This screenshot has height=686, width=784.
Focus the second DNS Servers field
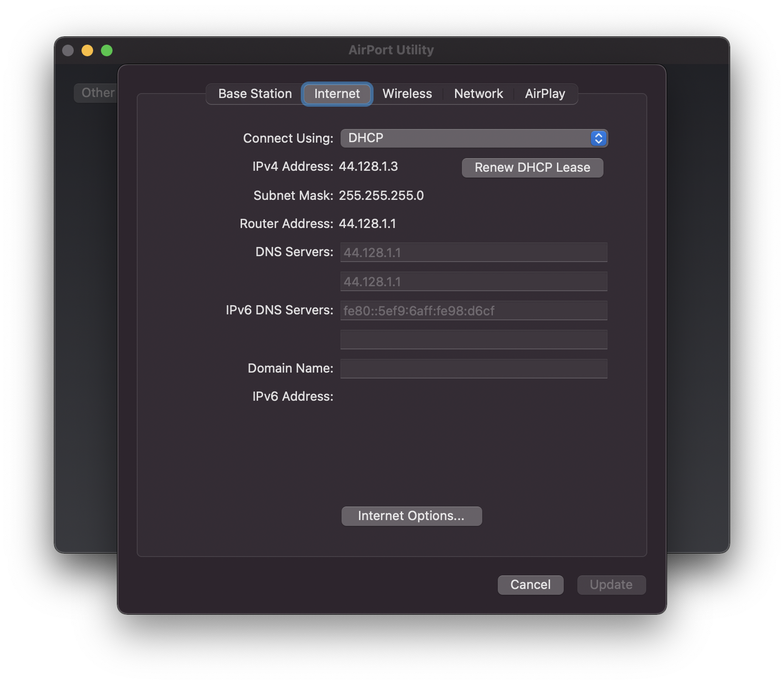click(474, 281)
